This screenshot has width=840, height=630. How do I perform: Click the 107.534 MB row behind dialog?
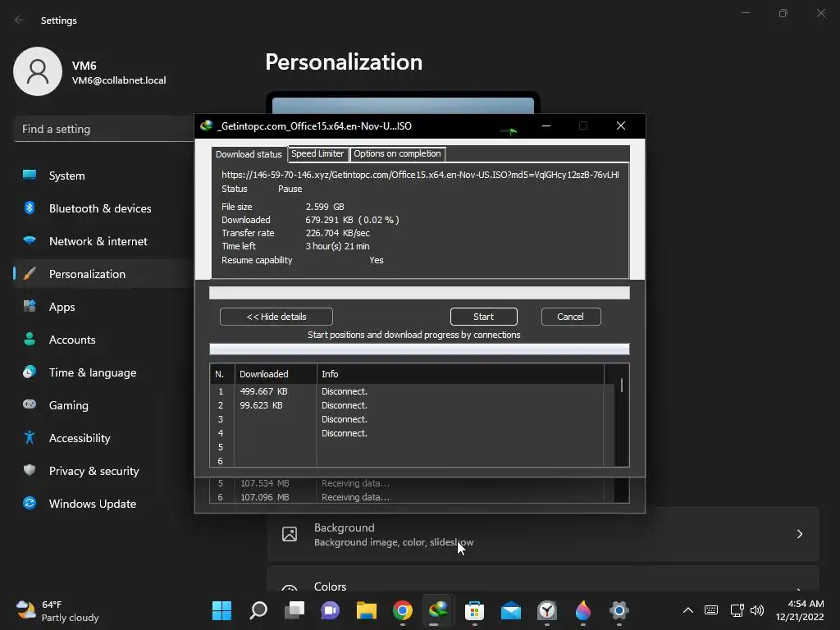click(x=412, y=483)
